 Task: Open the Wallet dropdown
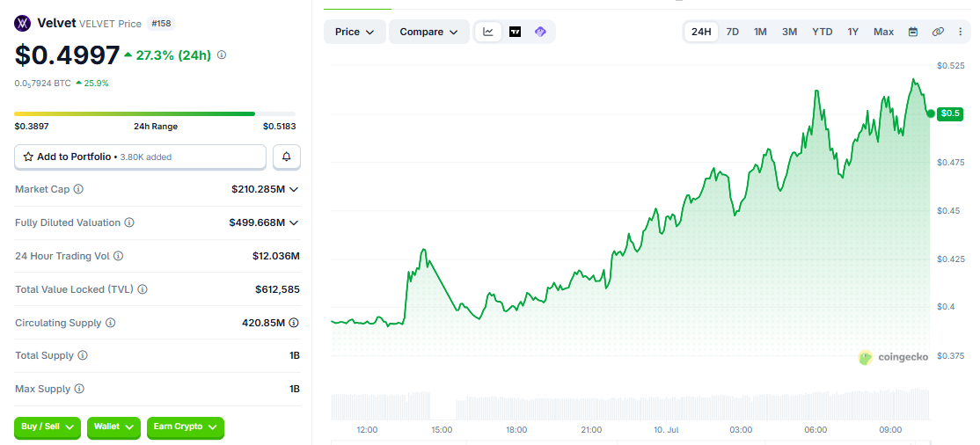113,427
